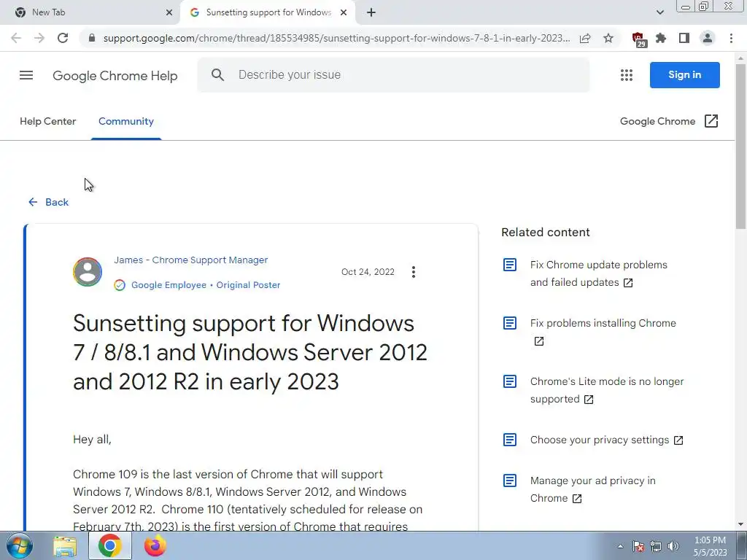
Task: Click the Original Poster label
Action: (x=248, y=285)
